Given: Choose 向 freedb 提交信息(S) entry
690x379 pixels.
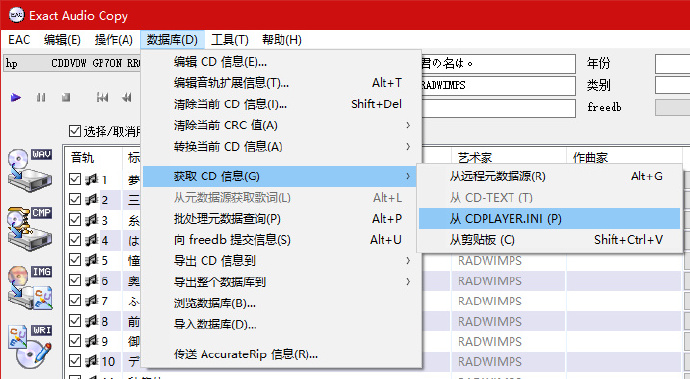Looking at the screenshot, I should pyautogui.click(x=280, y=240).
